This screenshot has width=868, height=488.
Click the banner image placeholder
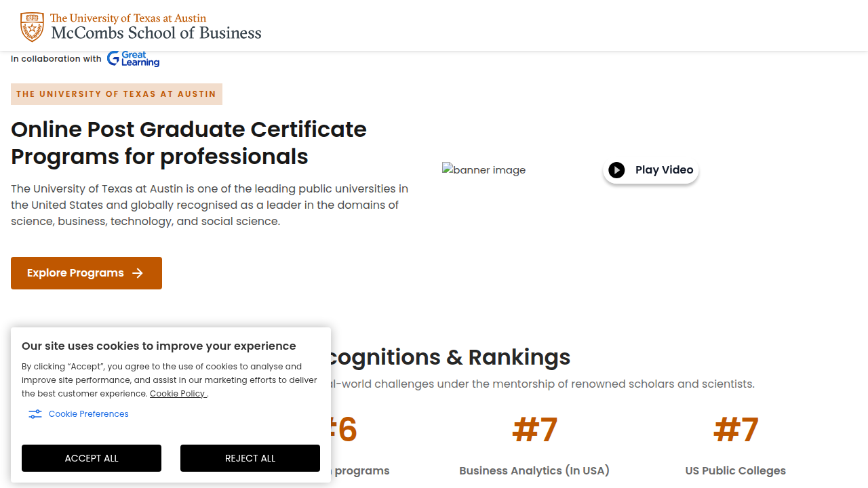pyautogui.click(x=484, y=170)
